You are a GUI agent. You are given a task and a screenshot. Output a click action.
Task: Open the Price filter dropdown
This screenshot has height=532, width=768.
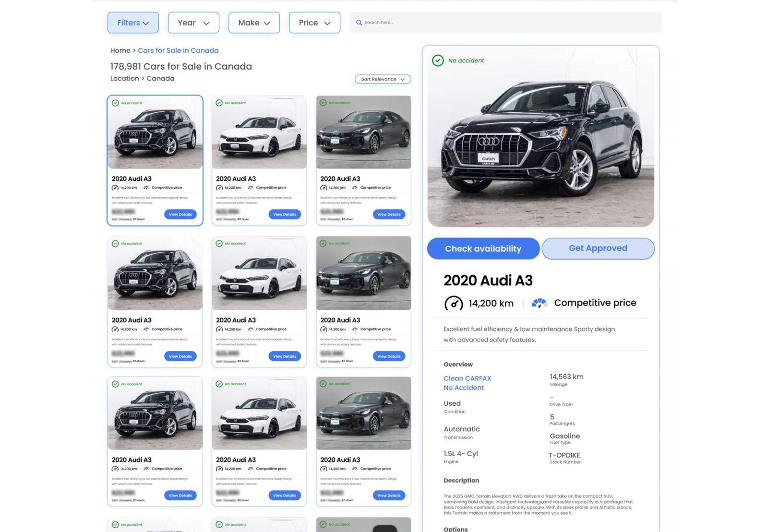[314, 23]
